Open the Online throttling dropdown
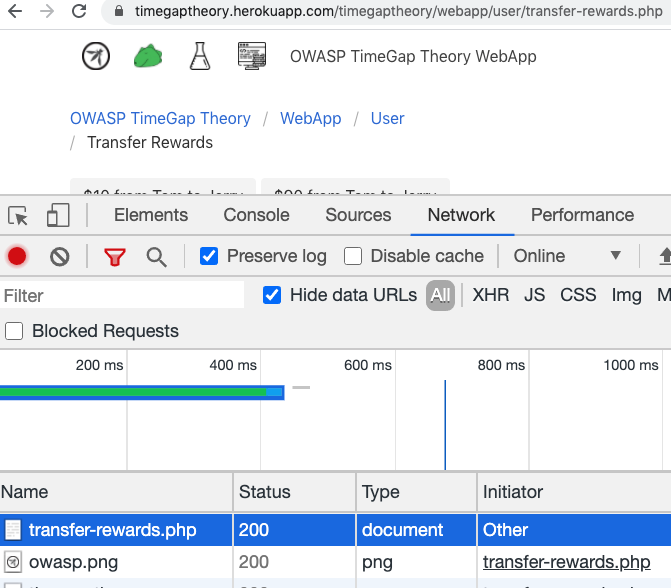The image size is (671, 588). 567,256
